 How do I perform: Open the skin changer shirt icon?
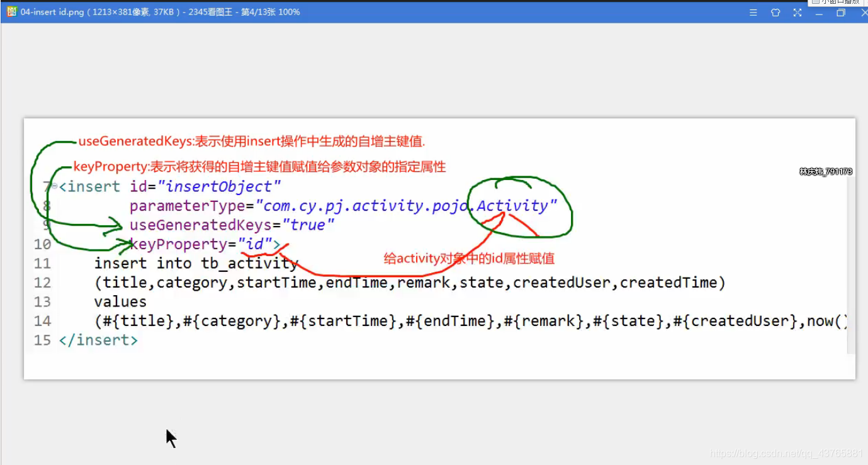[775, 13]
